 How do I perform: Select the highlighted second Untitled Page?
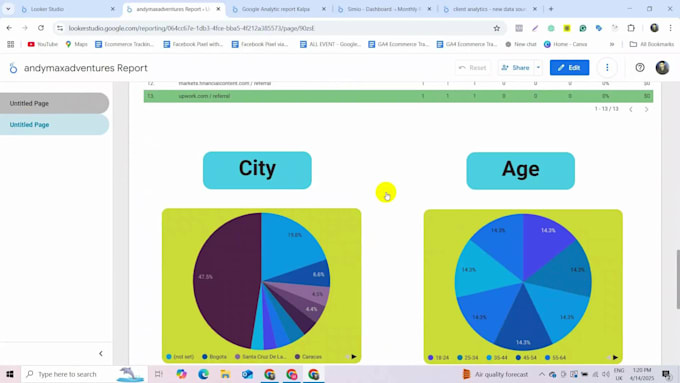click(54, 124)
